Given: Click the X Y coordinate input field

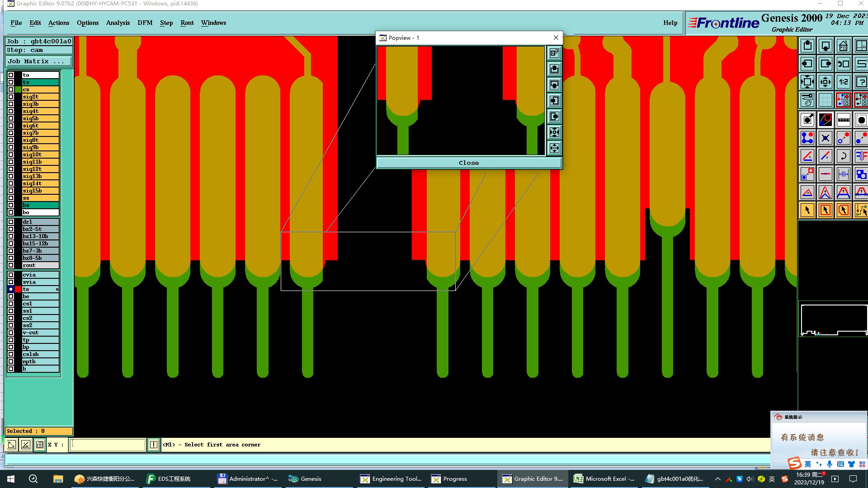Looking at the screenshot, I should pos(108,445).
